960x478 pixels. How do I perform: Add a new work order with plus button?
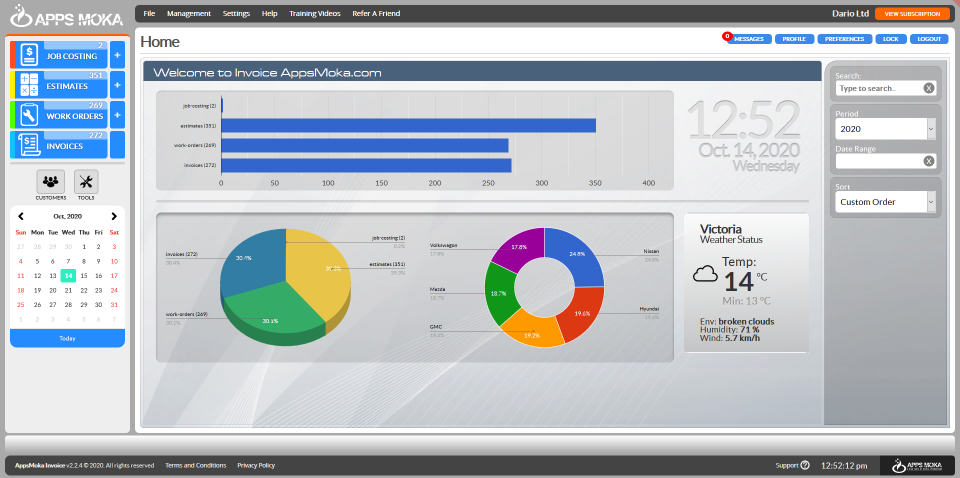[x=118, y=115]
